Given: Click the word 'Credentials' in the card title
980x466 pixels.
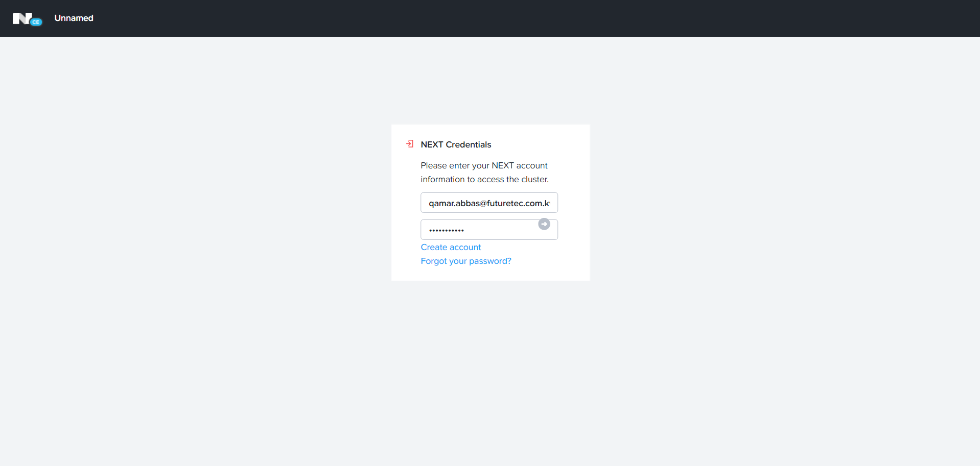Looking at the screenshot, I should pos(468,144).
